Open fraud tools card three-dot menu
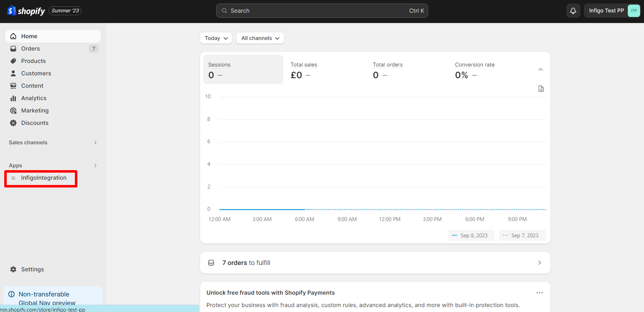644x312 pixels. coord(539,293)
